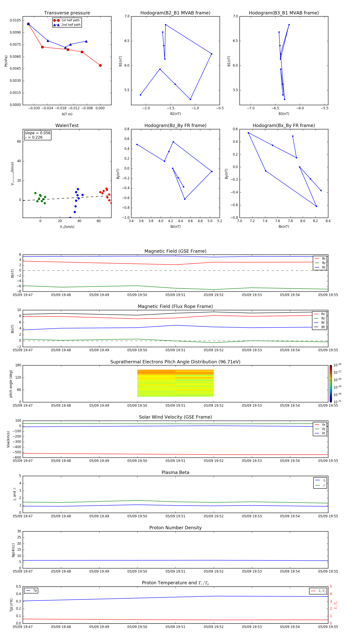Select the 'Vz' velocity legend entry
The width and height of the screenshot is (351, 644).
point(320,433)
